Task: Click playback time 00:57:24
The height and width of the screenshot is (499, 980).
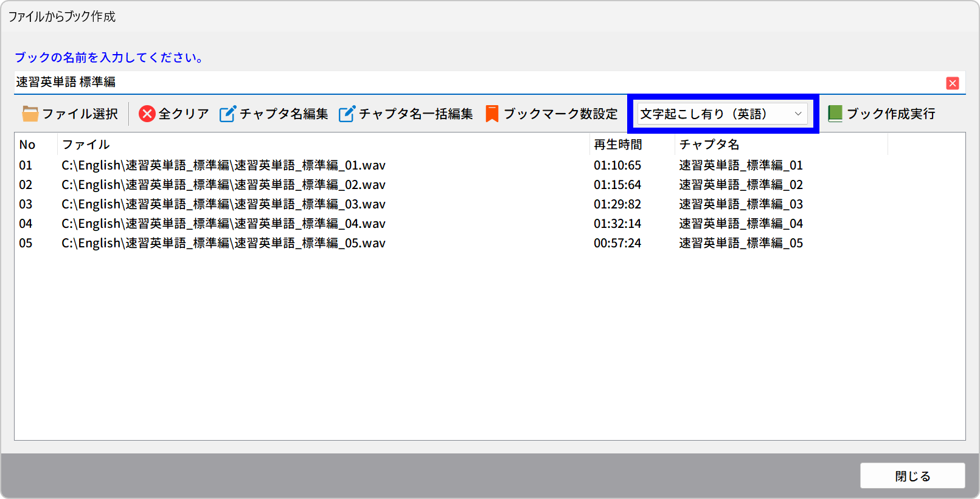Action: coord(617,243)
